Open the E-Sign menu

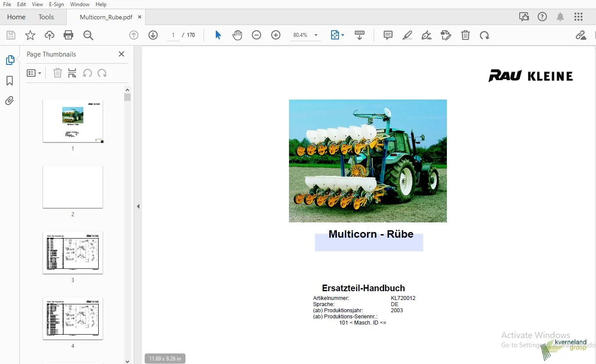coord(56,4)
